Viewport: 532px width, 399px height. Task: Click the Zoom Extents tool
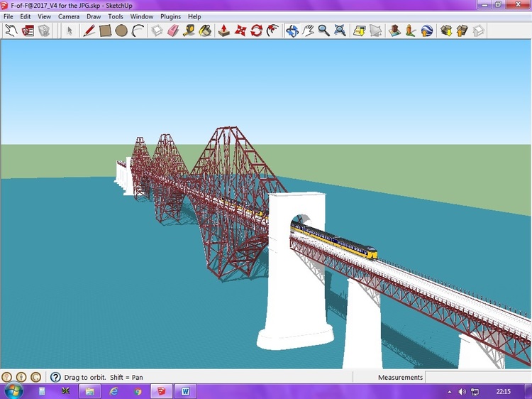340,31
